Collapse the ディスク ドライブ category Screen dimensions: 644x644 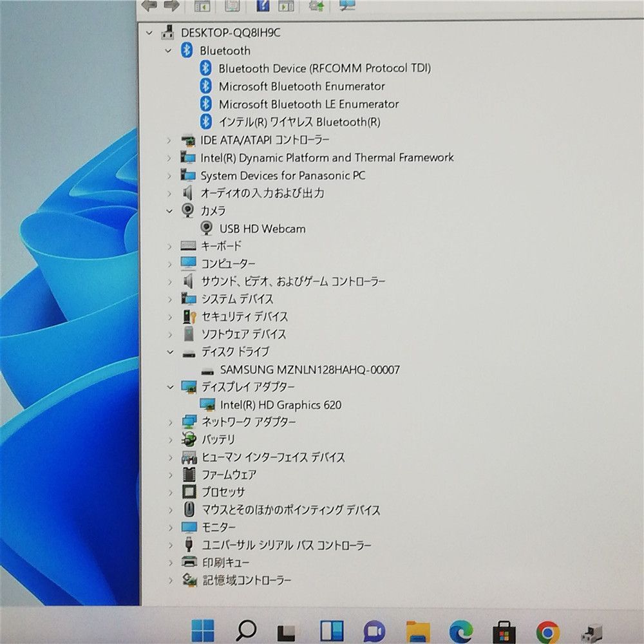point(170,352)
